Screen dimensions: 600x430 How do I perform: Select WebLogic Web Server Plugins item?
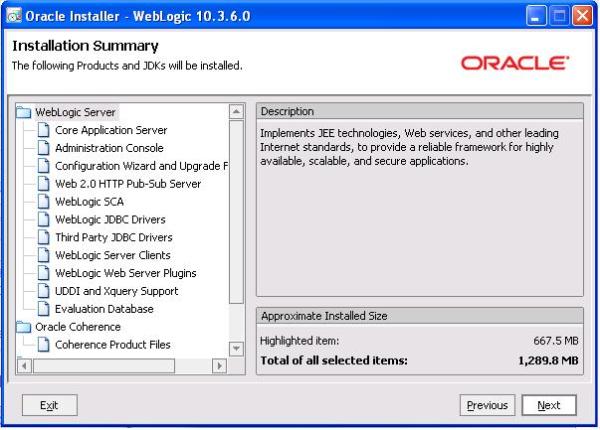(x=125, y=273)
